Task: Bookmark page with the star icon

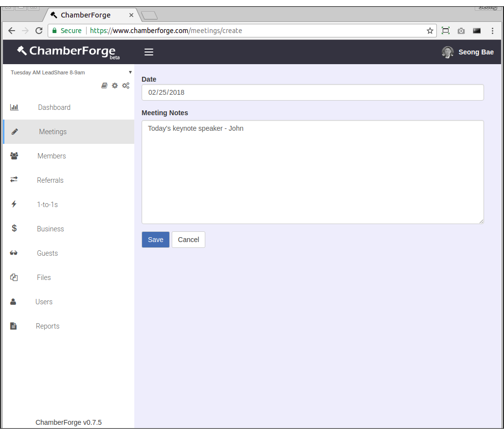Action: pyautogui.click(x=430, y=31)
